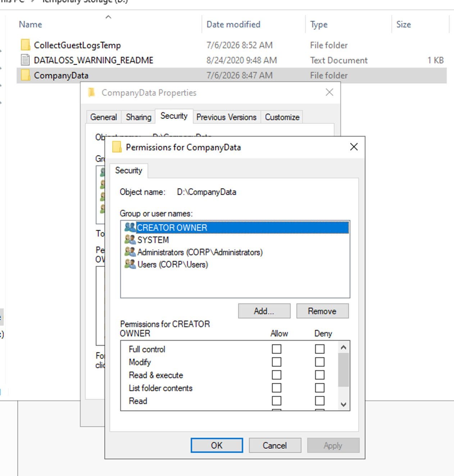Screen dimensions: 454x476
Task: Select Users (CORP\Users) entry
Action: (236, 264)
